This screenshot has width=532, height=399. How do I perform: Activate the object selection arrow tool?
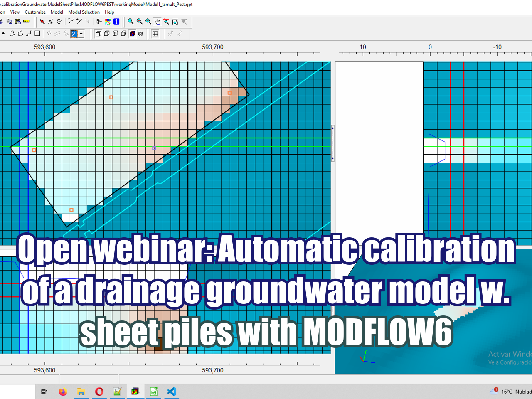(x=42, y=21)
